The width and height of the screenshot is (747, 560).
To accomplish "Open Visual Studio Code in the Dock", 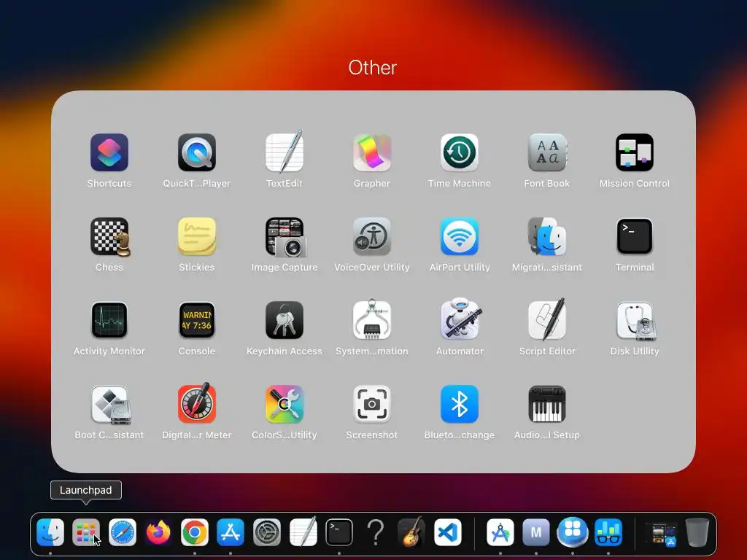I will pyautogui.click(x=448, y=532).
